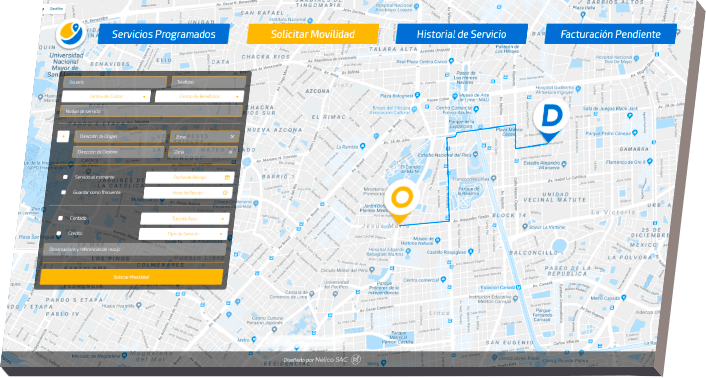Switch to the Servicios Programados tab
Viewport: 706px width, 378px height.
point(163,34)
